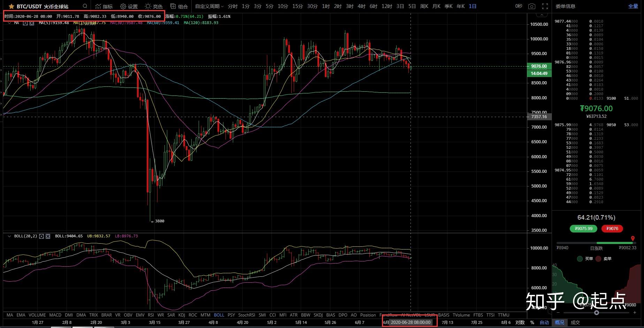Switch to the 成交 tab
This screenshot has width=644, height=328.
tap(575, 322)
